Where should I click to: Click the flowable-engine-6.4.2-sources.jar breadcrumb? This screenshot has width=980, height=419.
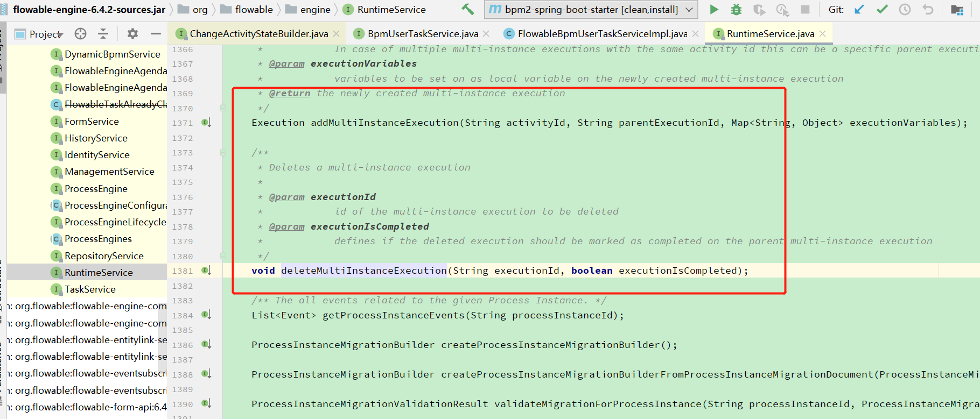pyautogui.click(x=85, y=10)
